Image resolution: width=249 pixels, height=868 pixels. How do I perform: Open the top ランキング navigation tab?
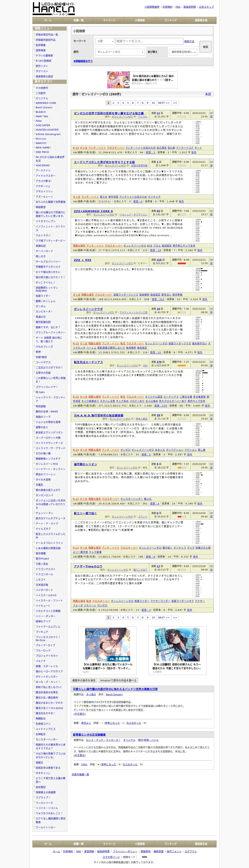tap(170, 20)
